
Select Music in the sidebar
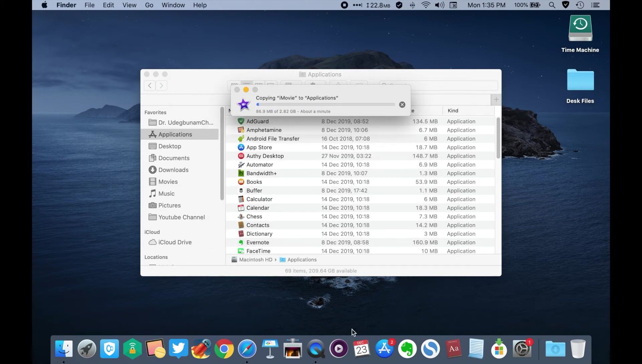click(180, 194)
